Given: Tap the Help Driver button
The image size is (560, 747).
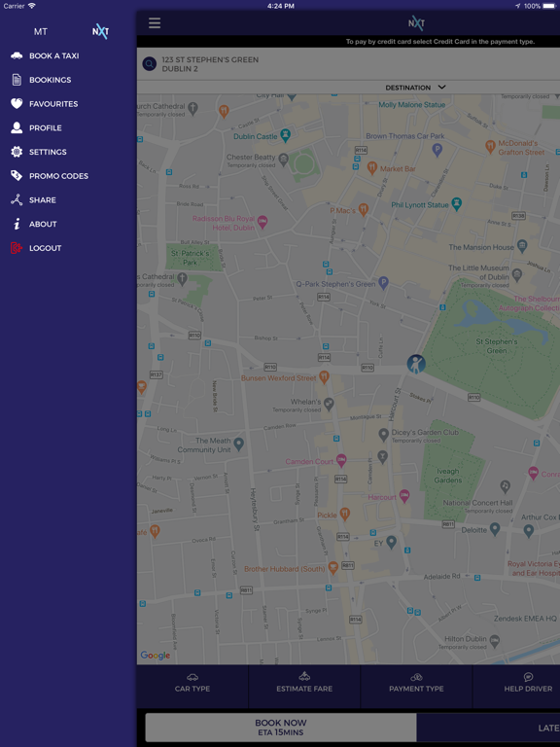Looking at the screenshot, I should pos(516,687).
